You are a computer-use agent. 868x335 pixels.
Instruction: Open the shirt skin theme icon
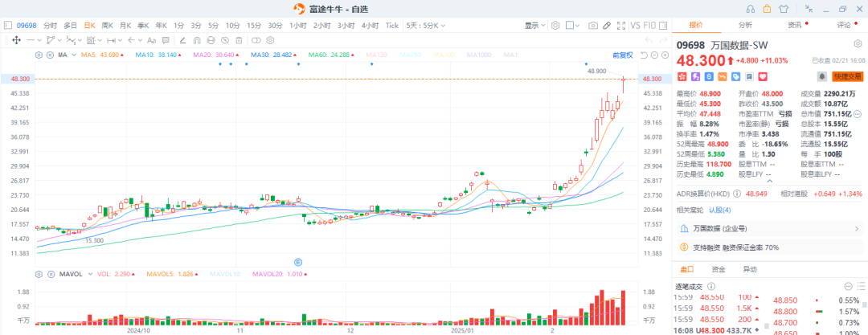[783, 8]
